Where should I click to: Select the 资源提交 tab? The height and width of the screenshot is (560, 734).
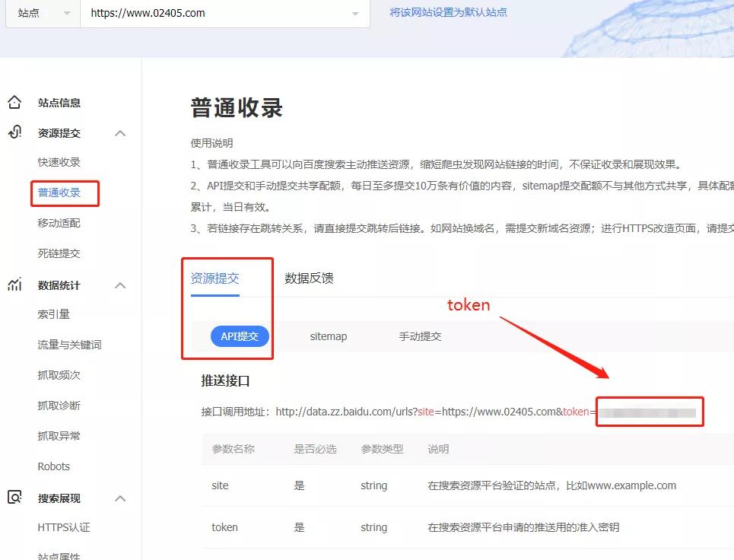[214, 278]
